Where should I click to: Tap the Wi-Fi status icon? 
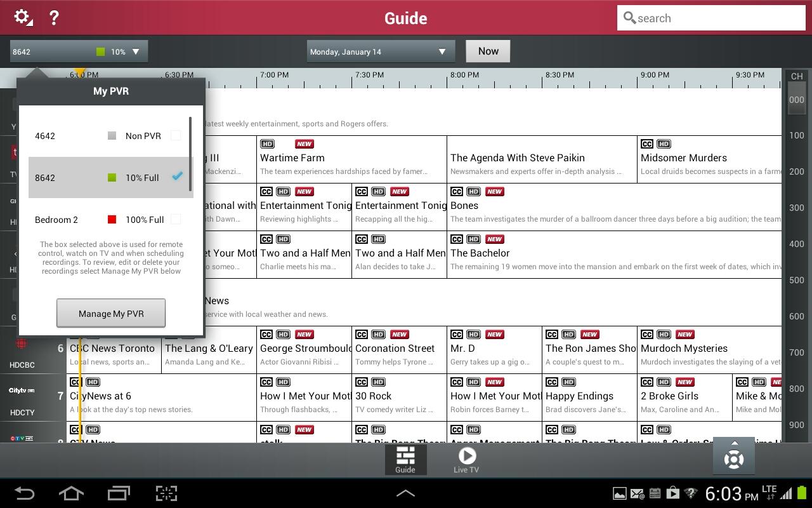(x=691, y=493)
